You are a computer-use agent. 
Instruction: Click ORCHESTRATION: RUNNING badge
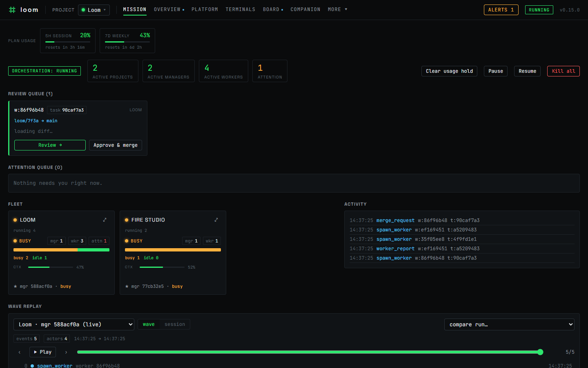(x=45, y=71)
